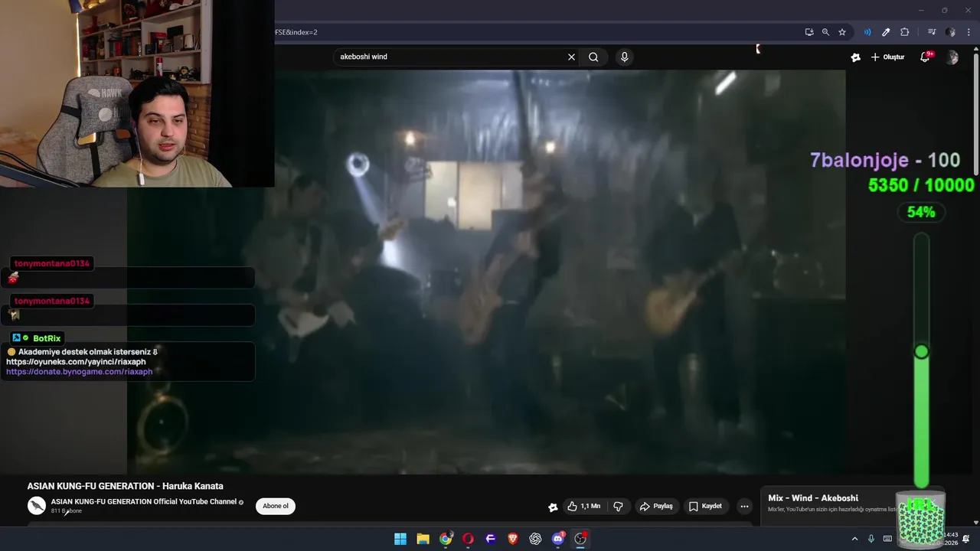Screen dimensions: 980x551
Task: Click the tray microphone icon
Action: point(871,539)
